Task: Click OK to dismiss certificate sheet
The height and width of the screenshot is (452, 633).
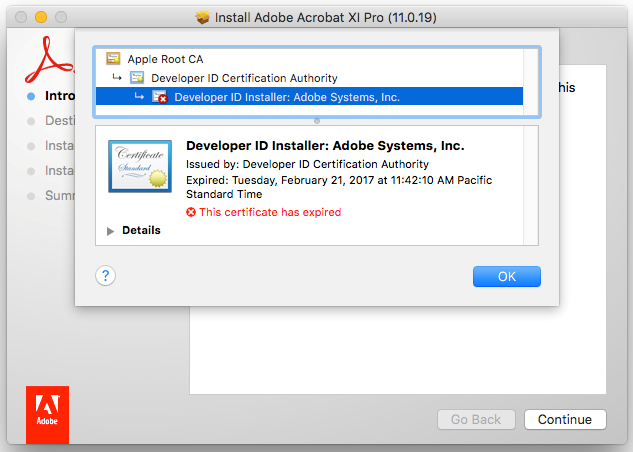Action: 507,276
